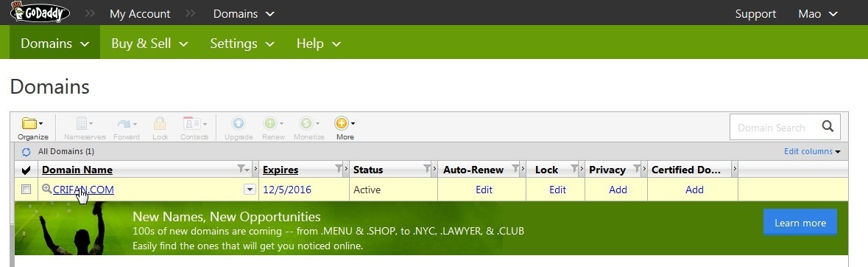
Task: Open the Domains menu in green bar
Action: (54, 44)
